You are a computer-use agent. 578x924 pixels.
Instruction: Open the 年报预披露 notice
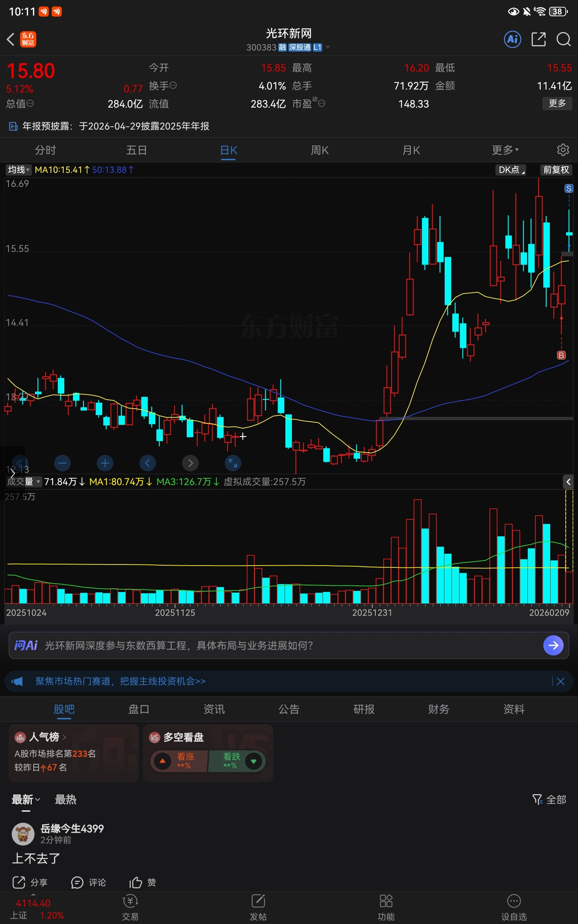click(x=116, y=126)
